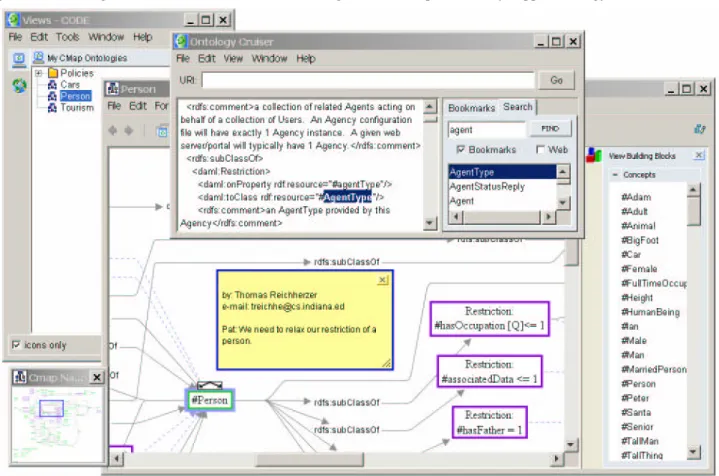The image size is (719, 476).
Task: Click the #hasFather restriction node
Action: [x=489, y=422]
